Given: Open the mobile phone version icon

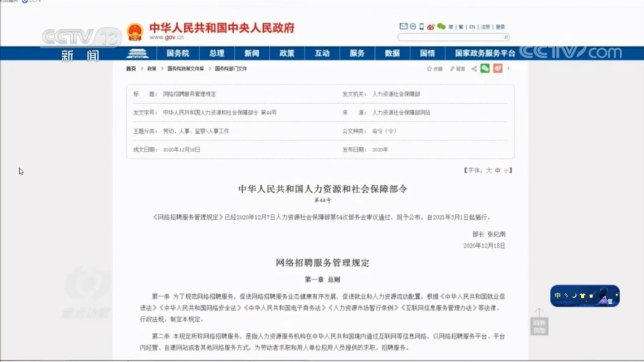Looking at the screenshot, I should (422, 27).
